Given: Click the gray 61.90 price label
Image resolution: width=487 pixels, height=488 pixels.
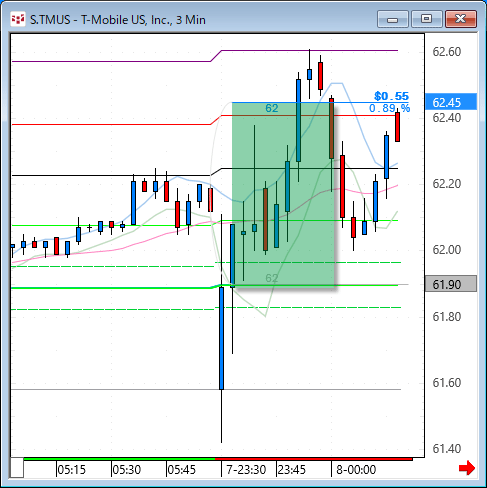Looking at the screenshot, I should coord(451,284).
